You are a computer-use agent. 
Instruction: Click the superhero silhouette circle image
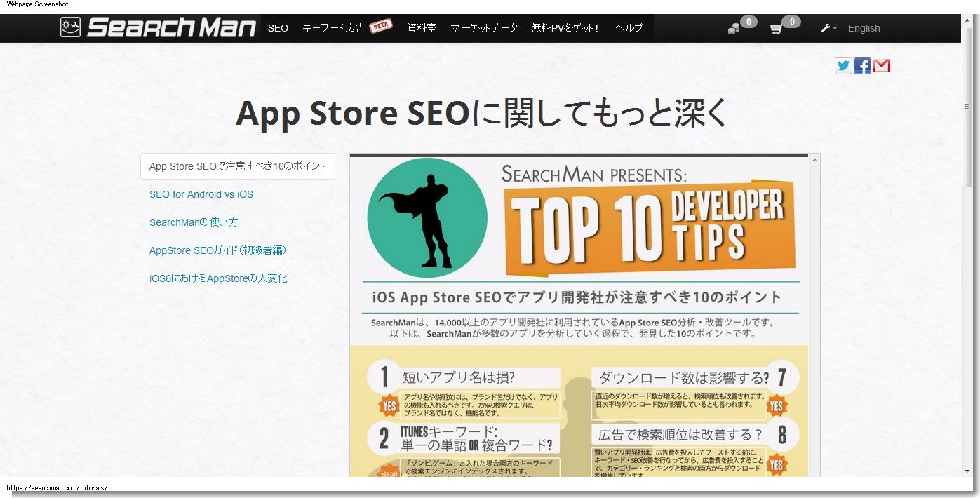click(427, 217)
